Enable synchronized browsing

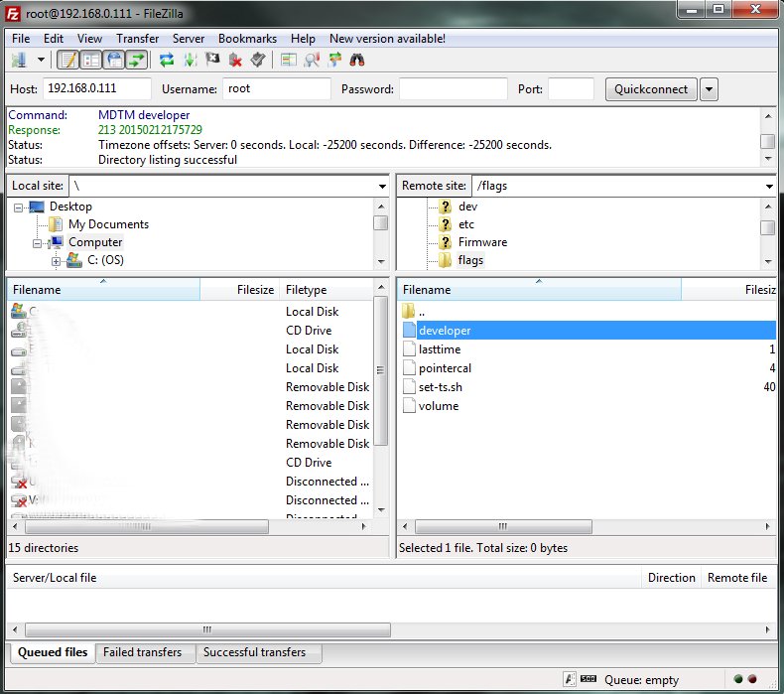(335, 60)
